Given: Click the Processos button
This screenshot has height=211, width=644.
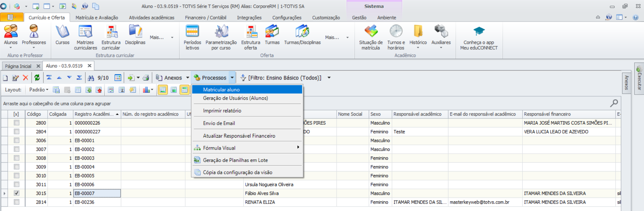Looking at the screenshot, I should tap(210, 78).
